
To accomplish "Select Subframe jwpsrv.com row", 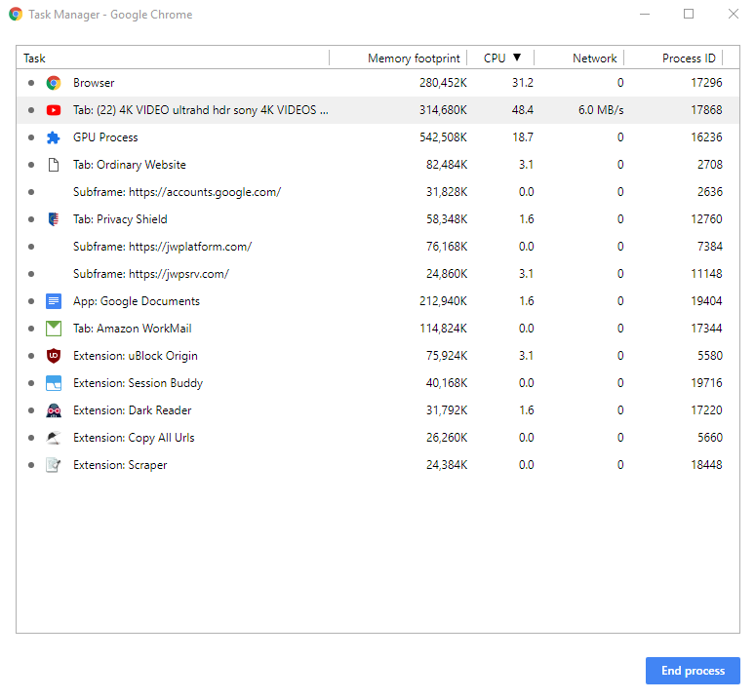I will [x=377, y=274].
